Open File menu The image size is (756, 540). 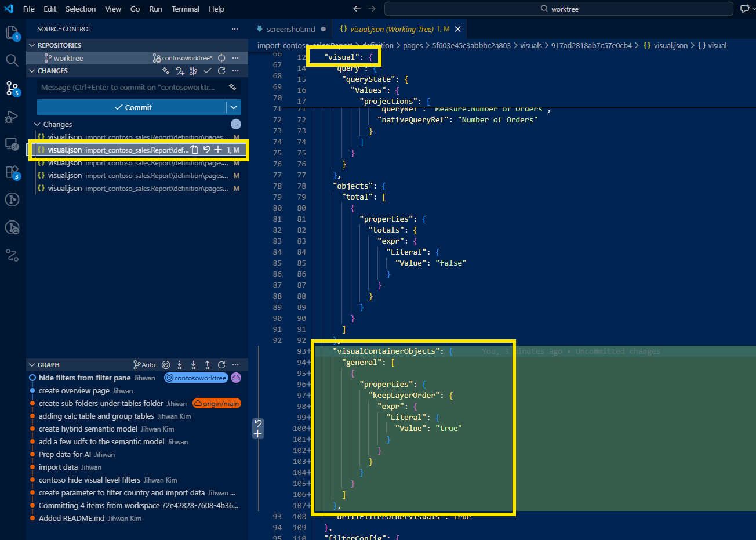(29, 9)
